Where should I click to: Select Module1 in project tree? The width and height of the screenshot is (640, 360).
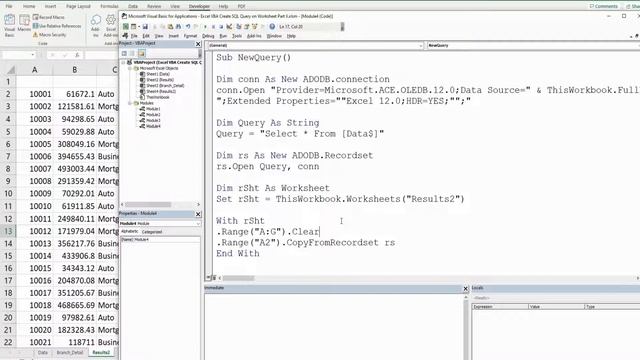click(x=150, y=109)
